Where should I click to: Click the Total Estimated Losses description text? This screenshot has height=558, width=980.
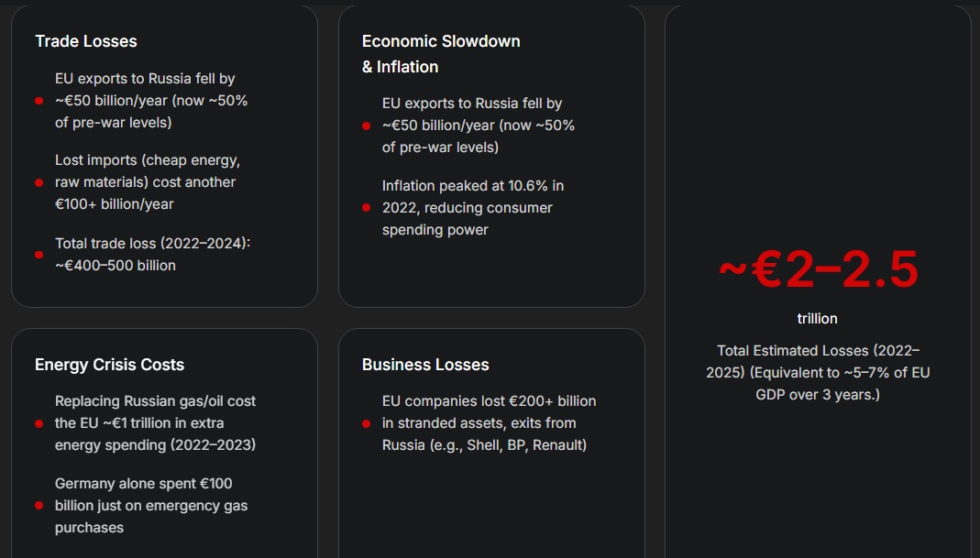[818, 372]
